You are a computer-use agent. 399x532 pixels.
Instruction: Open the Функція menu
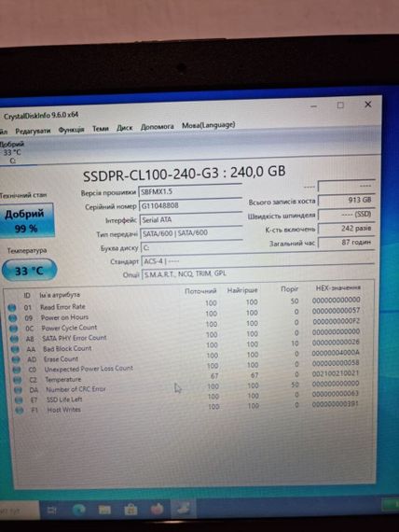click(71, 130)
